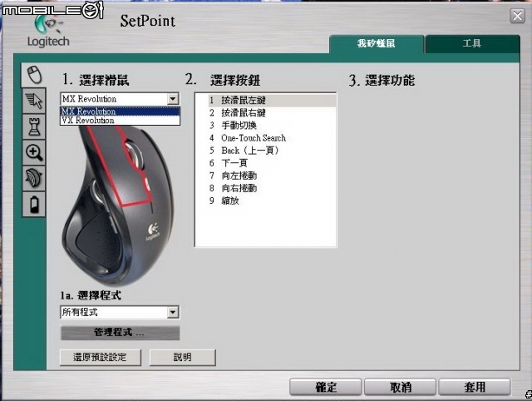Open the game settings chess rook icon

pyautogui.click(x=34, y=126)
